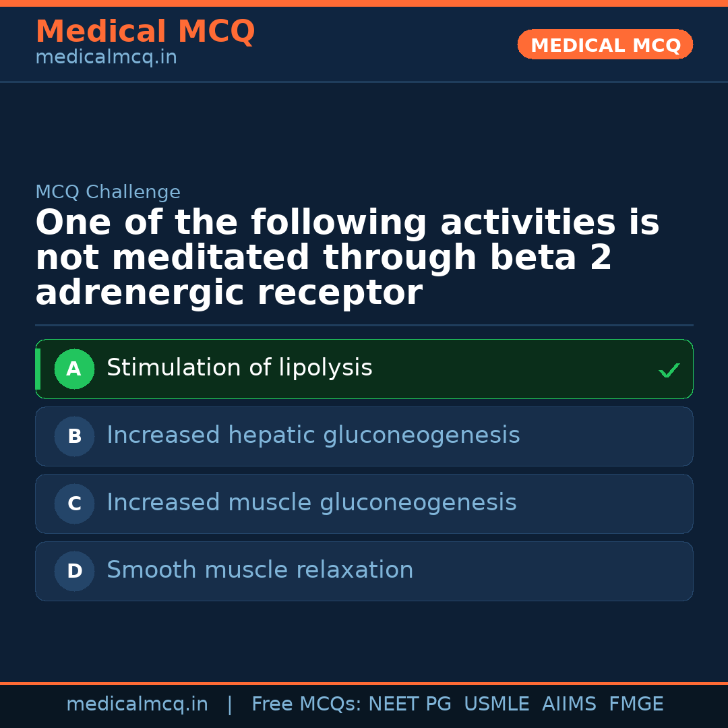Visit medicalmcq.in link under header title
This screenshot has height=728, width=728.
click(x=106, y=57)
